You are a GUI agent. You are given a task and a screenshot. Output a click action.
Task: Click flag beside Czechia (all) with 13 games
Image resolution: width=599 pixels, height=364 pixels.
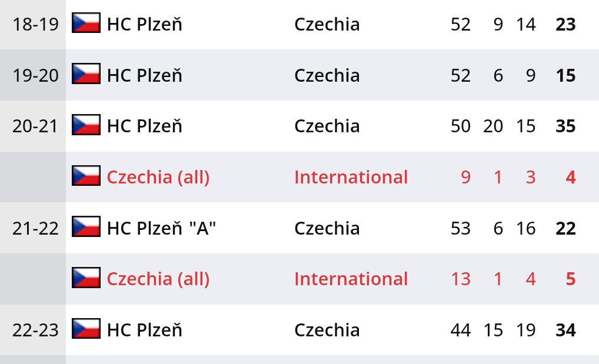(86, 278)
